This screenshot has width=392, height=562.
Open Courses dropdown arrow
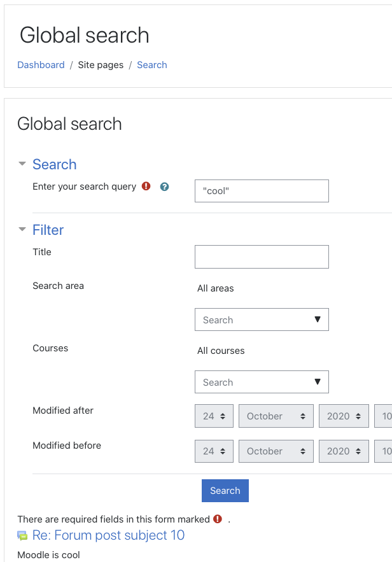coord(318,382)
